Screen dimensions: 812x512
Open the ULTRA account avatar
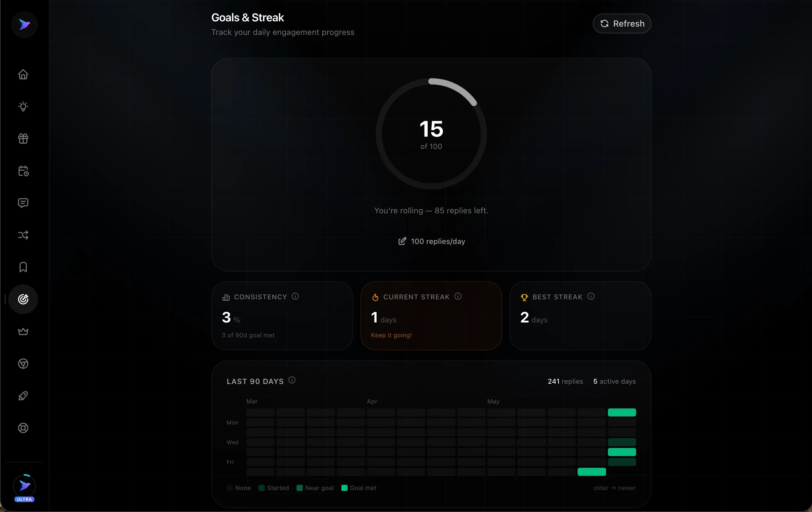click(x=24, y=486)
